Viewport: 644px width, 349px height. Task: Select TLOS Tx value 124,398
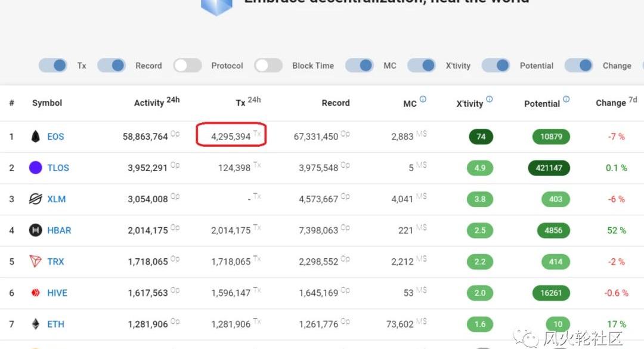(x=234, y=168)
